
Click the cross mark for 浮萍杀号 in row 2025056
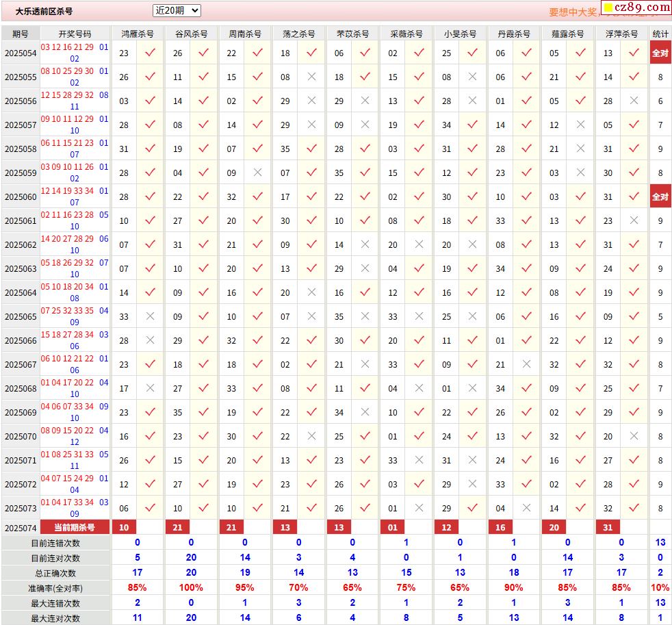634,101
